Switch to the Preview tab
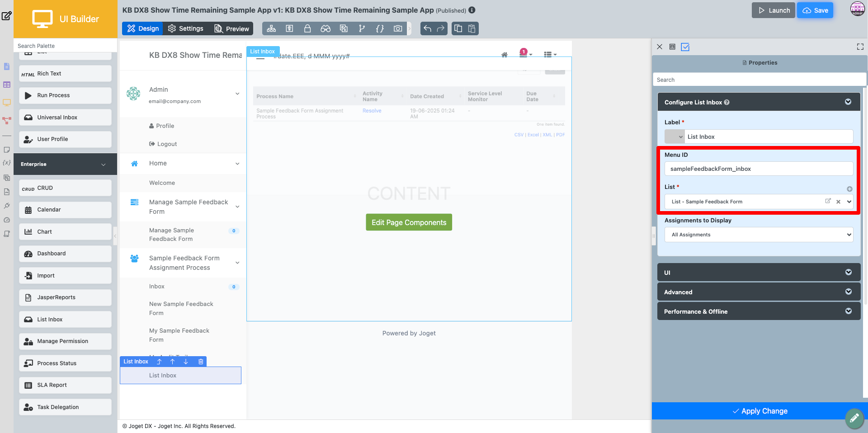Viewport: 868px width, 433px height. coord(231,28)
